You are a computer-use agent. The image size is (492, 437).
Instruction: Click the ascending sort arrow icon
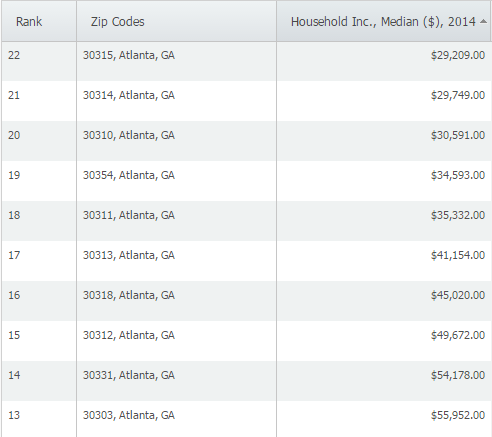coord(483,22)
